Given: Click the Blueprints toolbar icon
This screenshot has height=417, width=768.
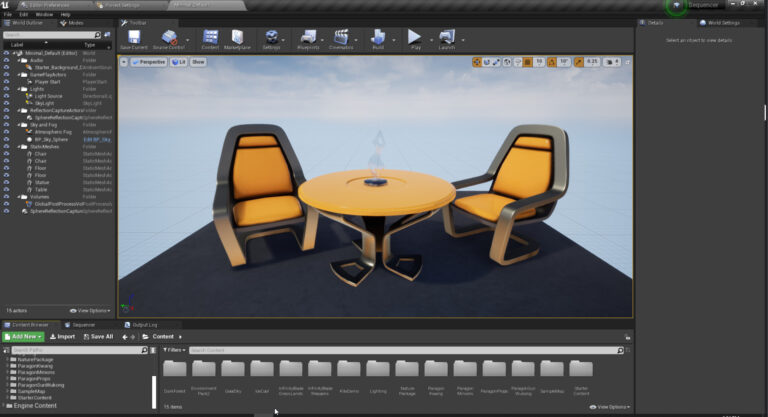Looking at the screenshot, I should click(308, 37).
